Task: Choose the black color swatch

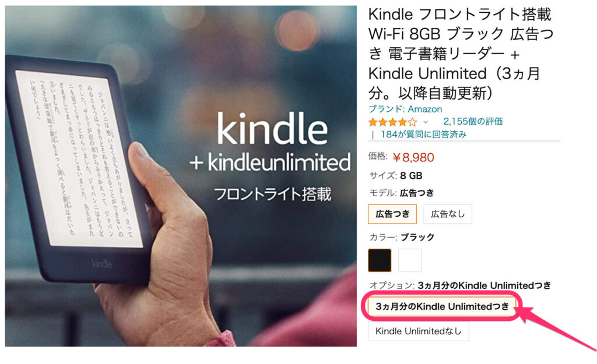Action: (380, 260)
